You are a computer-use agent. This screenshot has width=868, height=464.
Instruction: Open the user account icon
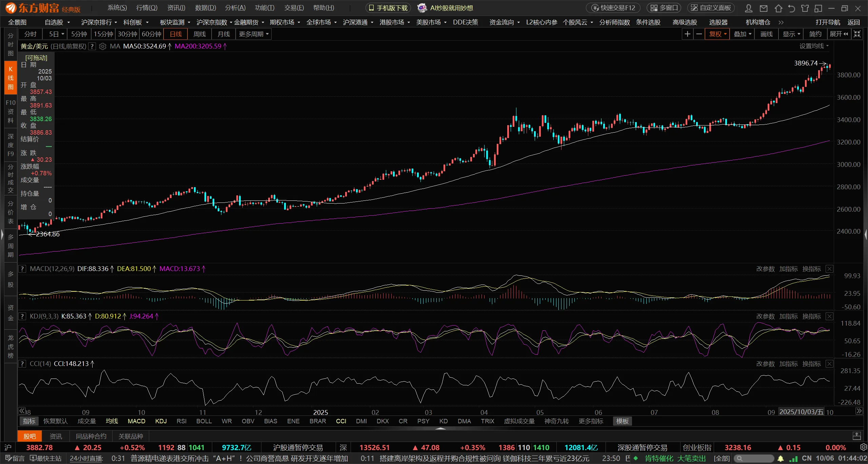pos(749,8)
